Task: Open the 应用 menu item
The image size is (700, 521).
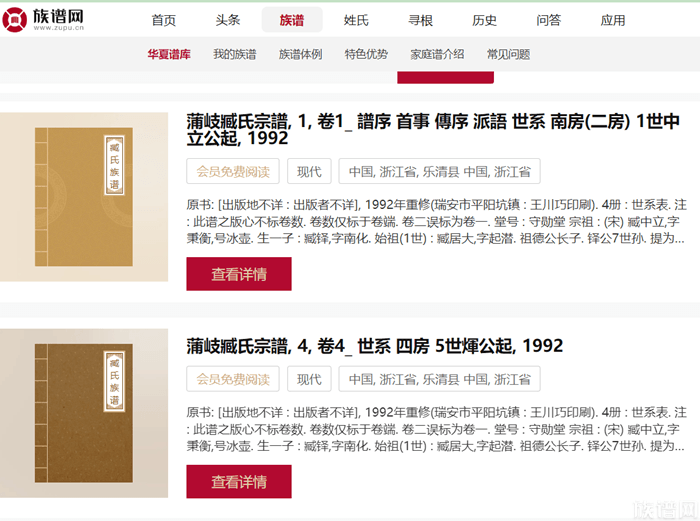Action: [613, 20]
